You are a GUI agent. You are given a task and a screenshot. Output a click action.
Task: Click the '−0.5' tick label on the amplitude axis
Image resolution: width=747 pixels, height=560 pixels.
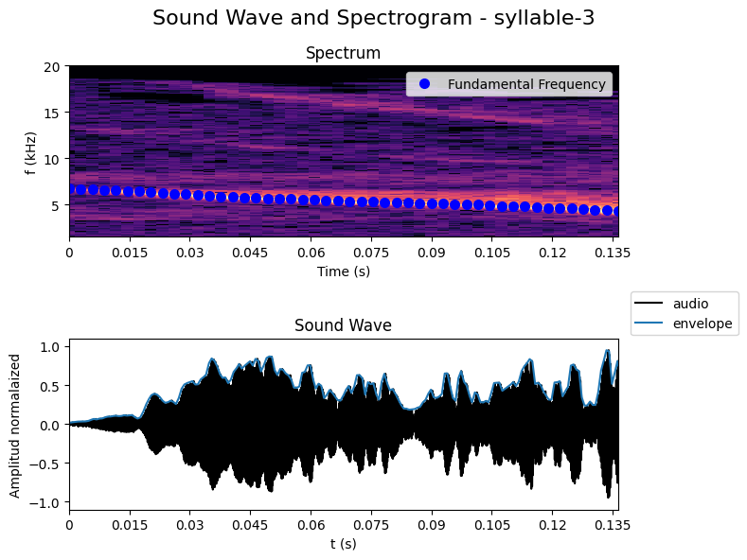[45, 464]
